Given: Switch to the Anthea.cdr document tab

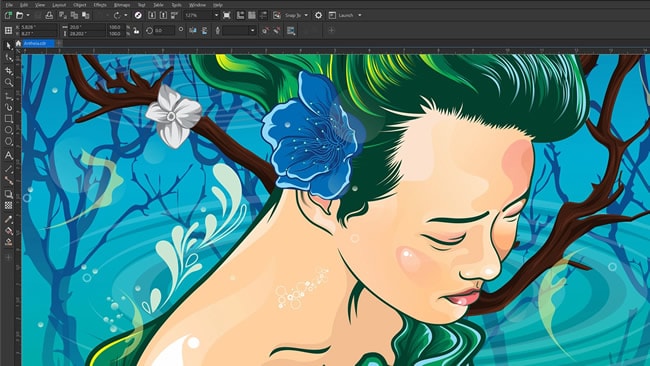Looking at the screenshot, I should 38,43.
